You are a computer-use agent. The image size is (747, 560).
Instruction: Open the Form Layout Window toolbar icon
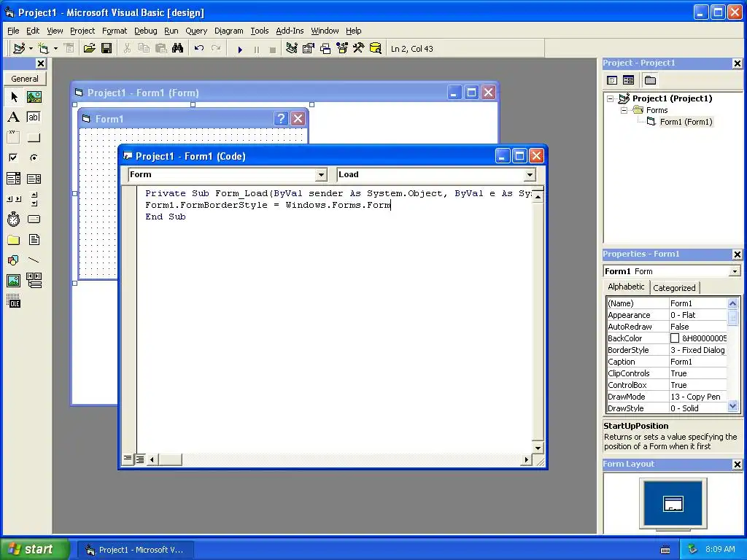[x=325, y=49]
